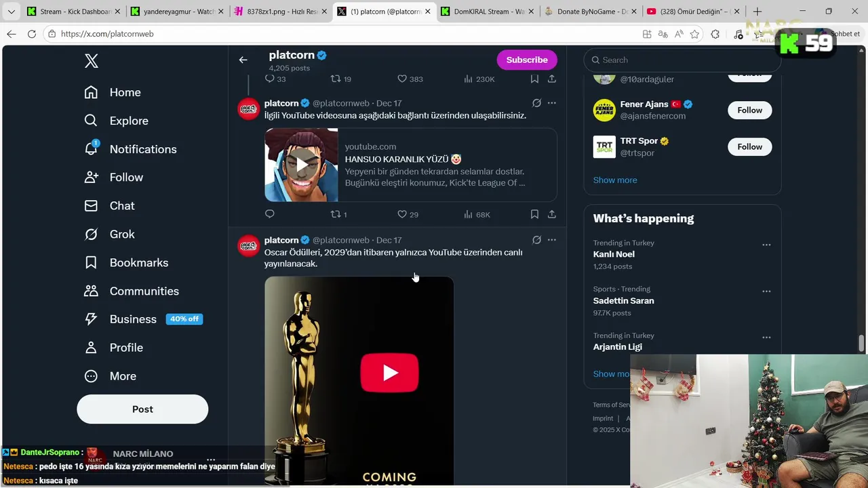868x488 pixels.
Task: Click the page scrollbar thumb
Action: coord(862,344)
